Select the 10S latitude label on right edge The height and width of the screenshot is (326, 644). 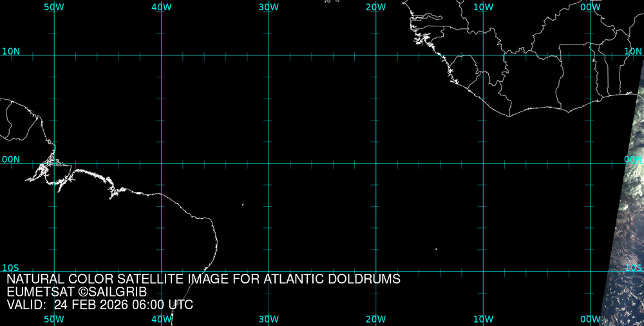click(x=634, y=267)
